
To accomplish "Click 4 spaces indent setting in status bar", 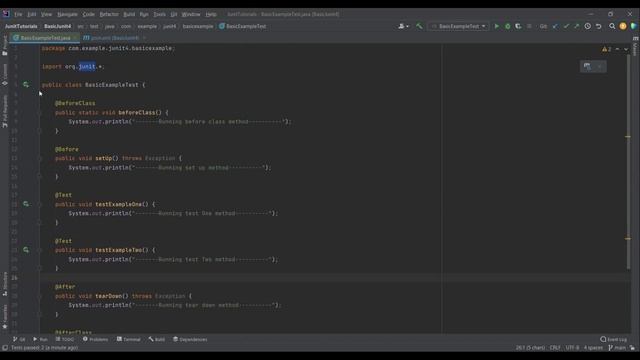I will point(593,348).
